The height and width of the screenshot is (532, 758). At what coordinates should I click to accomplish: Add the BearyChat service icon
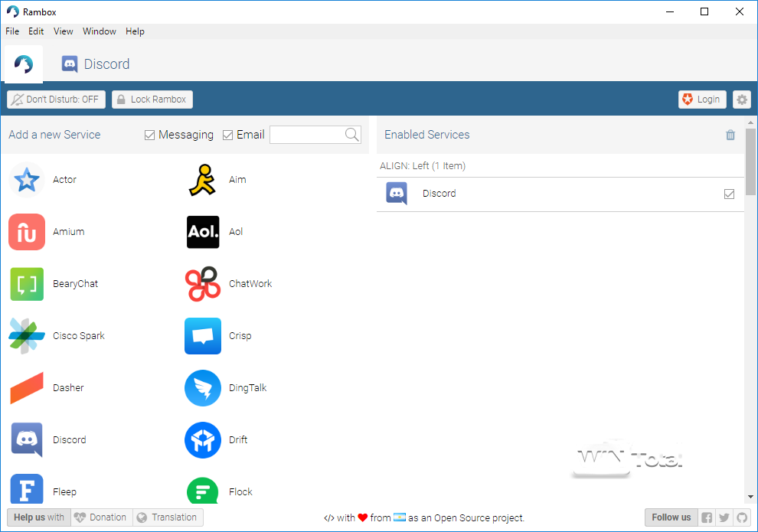click(27, 284)
